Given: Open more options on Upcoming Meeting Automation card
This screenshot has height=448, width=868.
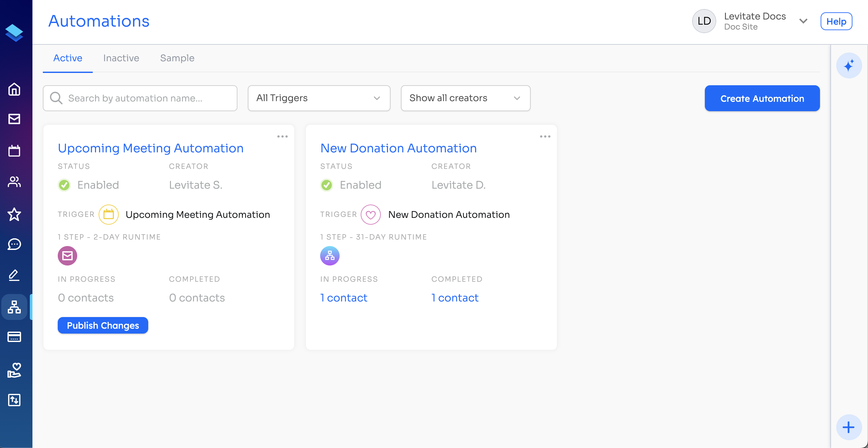Looking at the screenshot, I should pos(283,136).
